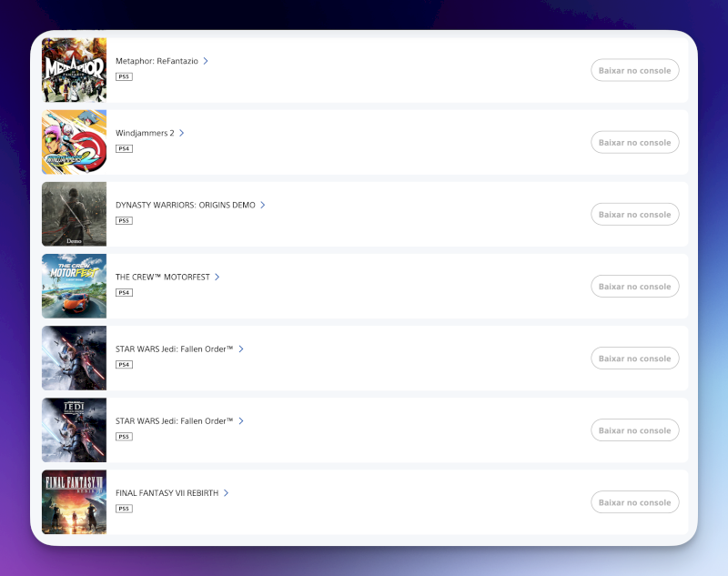Select the Windjammers 2 title link
Image resolution: width=728 pixels, height=576 pixels.
145,133
